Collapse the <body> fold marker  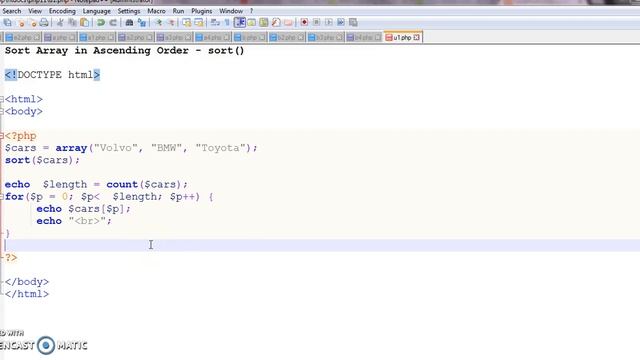click(2, 111)
